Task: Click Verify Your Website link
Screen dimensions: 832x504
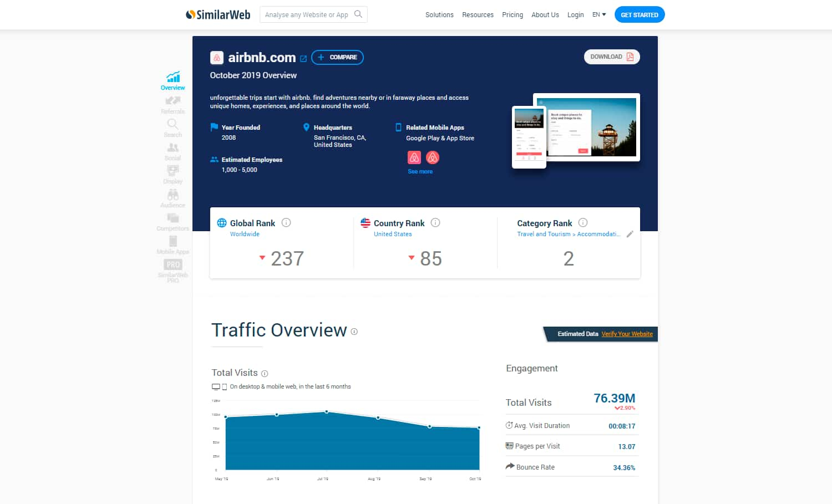Action: tap(627, 334)
